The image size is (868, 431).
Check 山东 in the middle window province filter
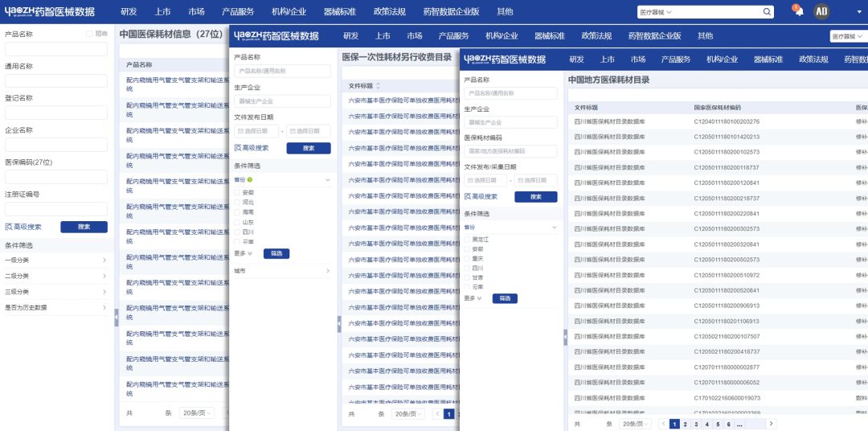pos(237,222)
